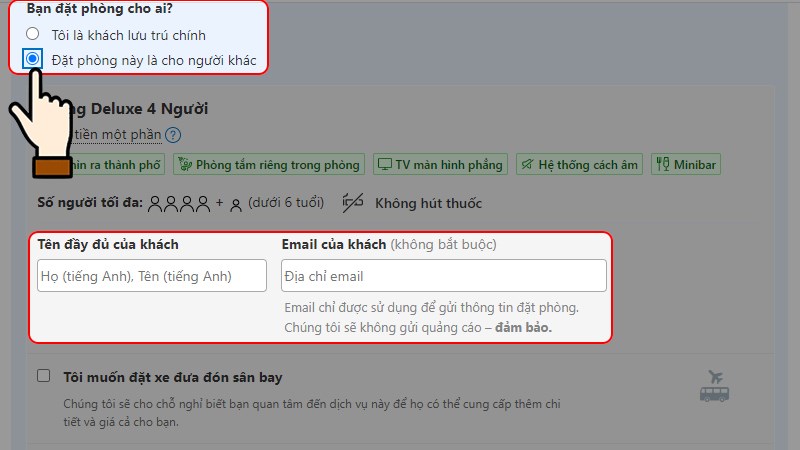Click the guest email address field
Screen dimensions: 800x450
[443, 276]
